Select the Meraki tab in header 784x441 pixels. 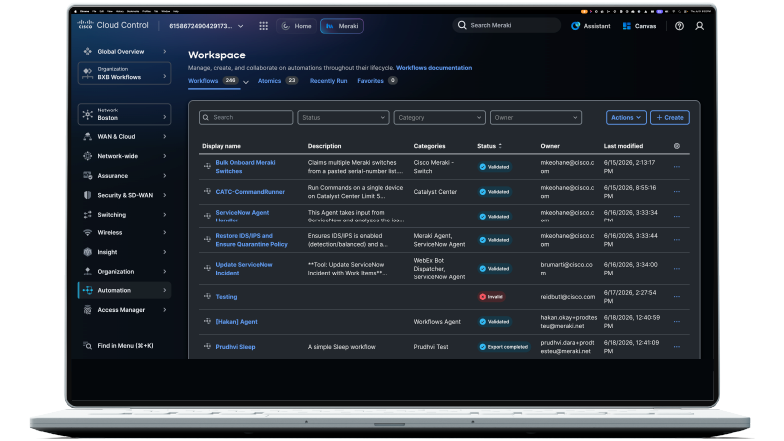coord(342,26)
